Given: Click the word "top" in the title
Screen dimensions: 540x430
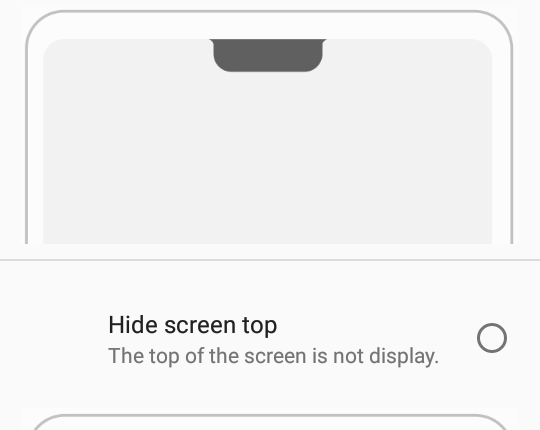Looking at the screenshot, I should [259, 326].
